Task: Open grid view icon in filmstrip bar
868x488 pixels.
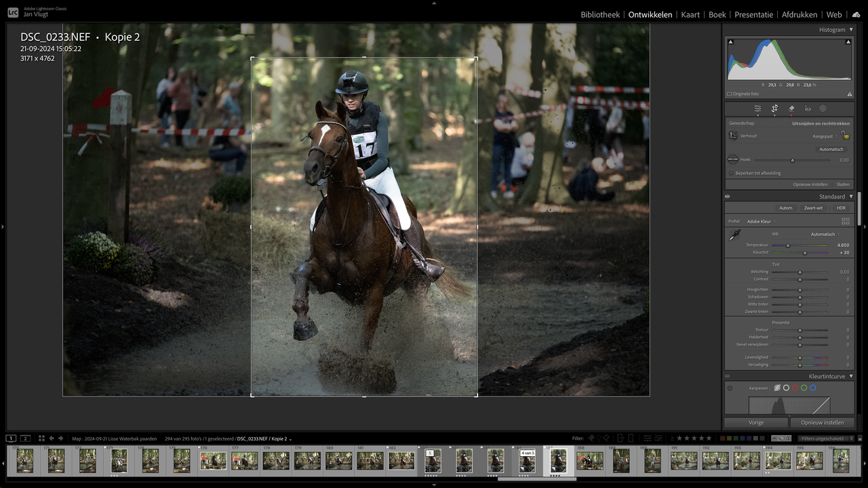Action: click(x=41, y=439)
